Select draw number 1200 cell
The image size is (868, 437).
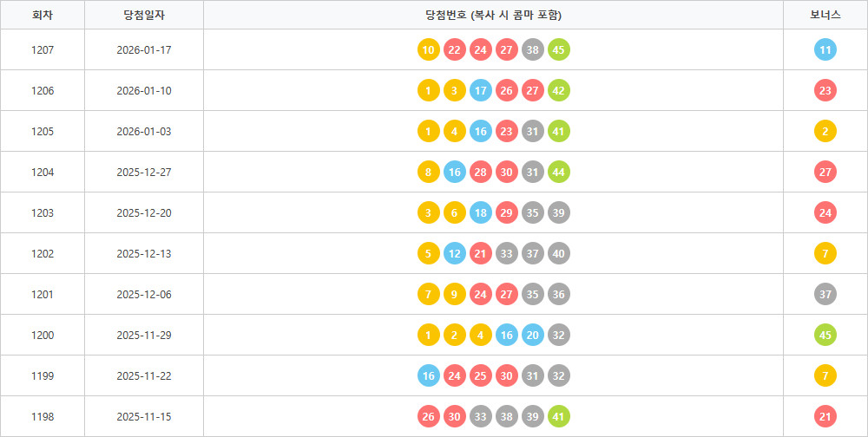(x=42, y=336)
